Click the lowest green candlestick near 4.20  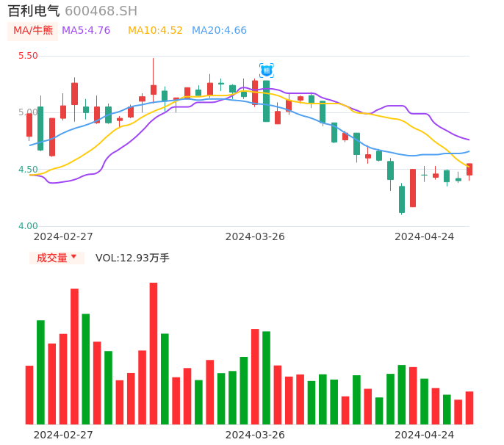point(402,199)
